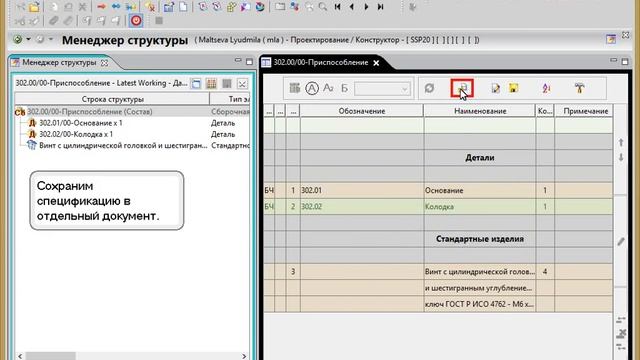The width and height of the screenshot is (640, 360).
Task: Click the Б format icon
Action: point(344,88)
